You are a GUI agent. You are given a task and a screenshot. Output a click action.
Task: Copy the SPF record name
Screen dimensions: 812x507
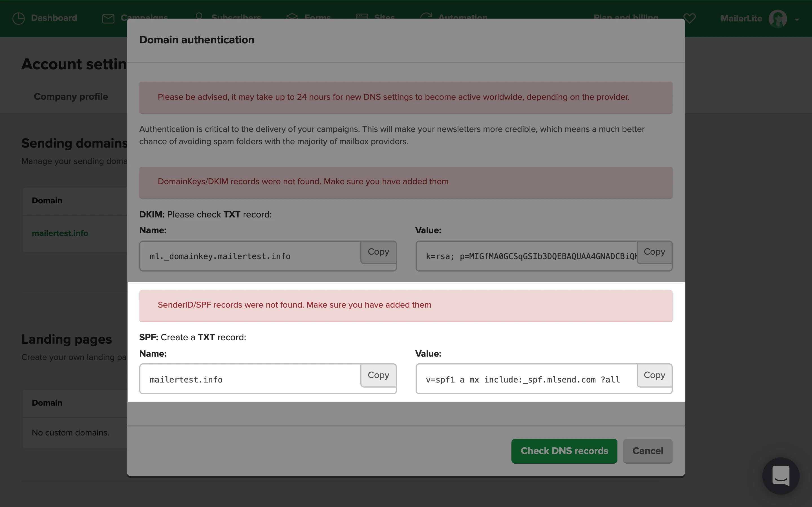(378, 375)
